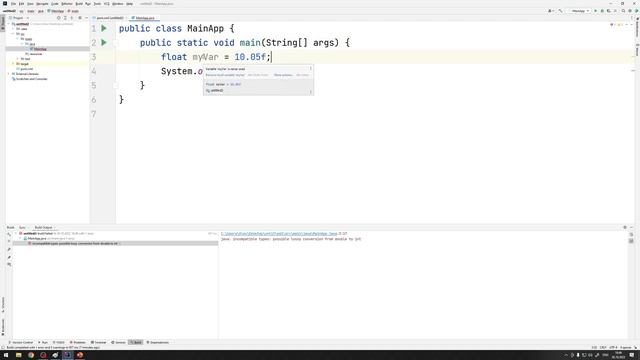Open the MainApp.java link in build output
Viewport: 640px width, 360px height.
click(x=280, y=233)
